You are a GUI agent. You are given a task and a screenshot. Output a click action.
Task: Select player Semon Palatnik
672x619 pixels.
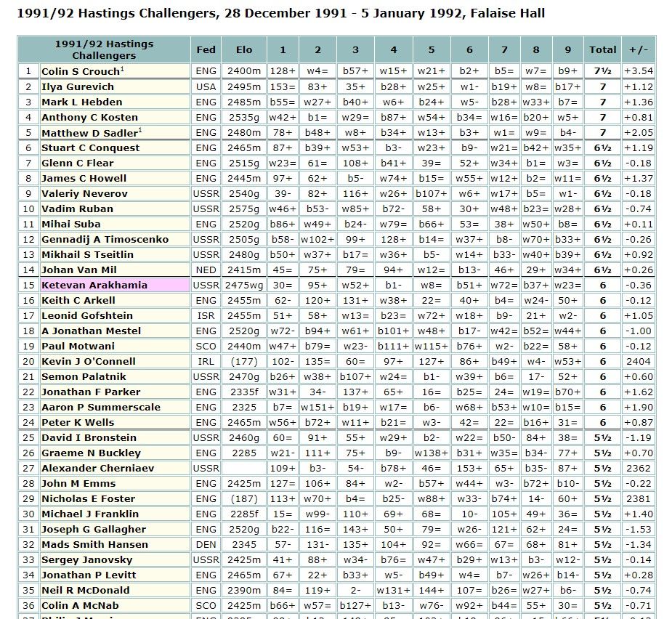pos(84,376)
